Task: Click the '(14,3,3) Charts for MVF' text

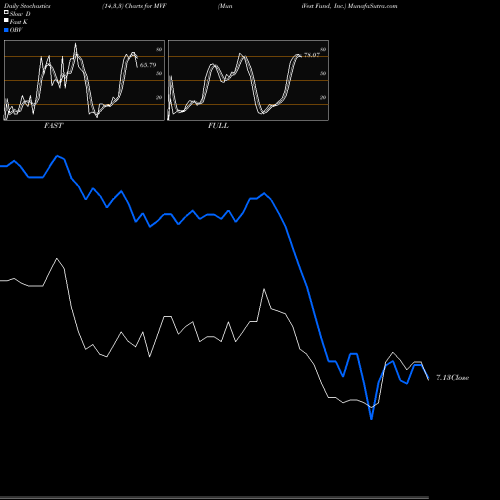Action: coord(134,6)
